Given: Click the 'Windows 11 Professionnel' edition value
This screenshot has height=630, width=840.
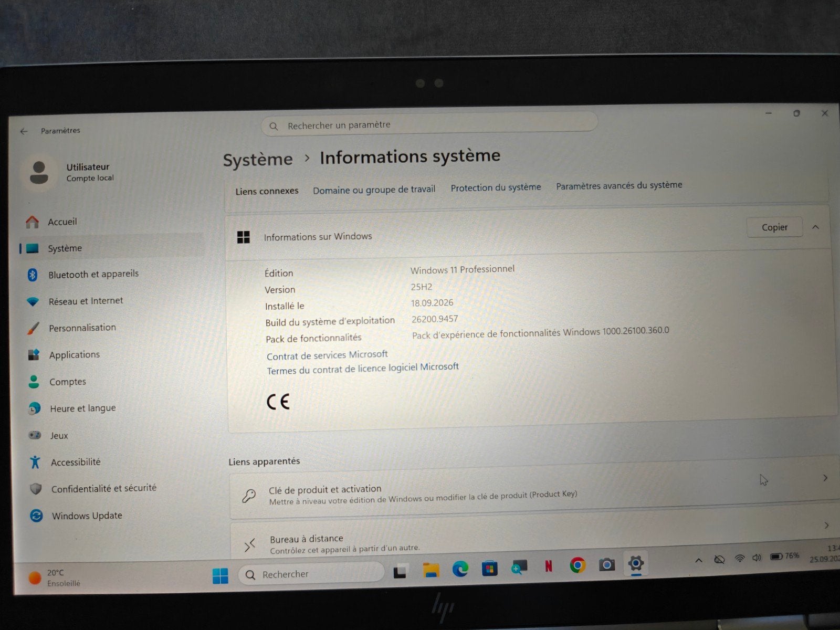Looking at the screenshot, I should point(462,269).
